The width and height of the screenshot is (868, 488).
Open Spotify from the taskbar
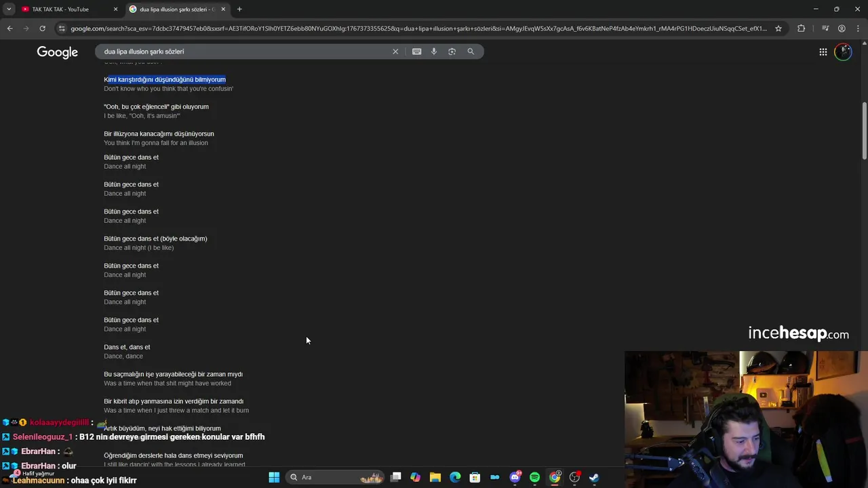(x=534, y=477)
